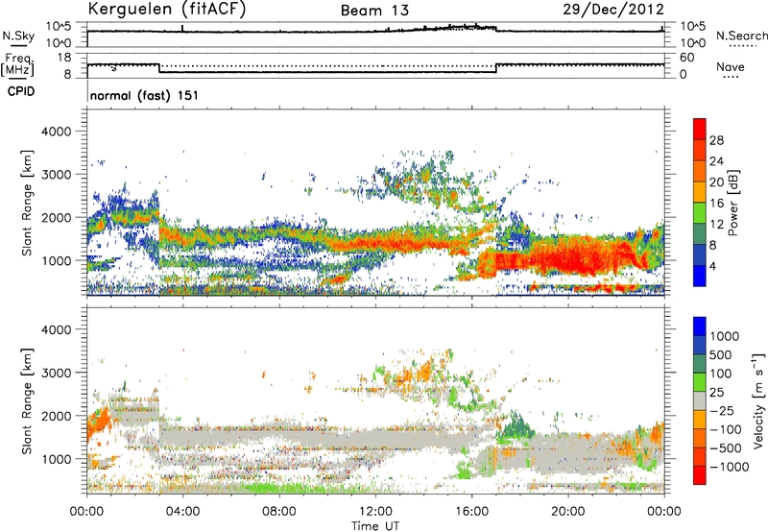Click the '04:00' time axis tick label
The width and height of the screenshot is (768, 532).
click(x=182, y=512)
